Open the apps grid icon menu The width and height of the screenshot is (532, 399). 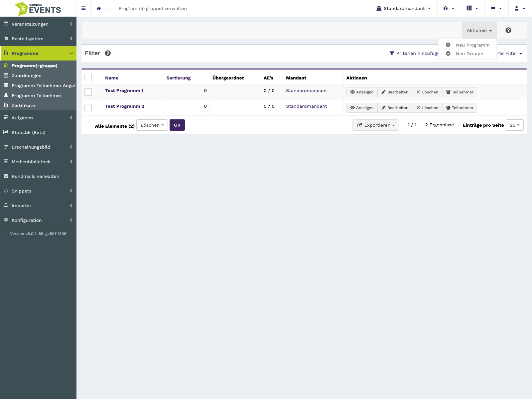coord(472,8)
